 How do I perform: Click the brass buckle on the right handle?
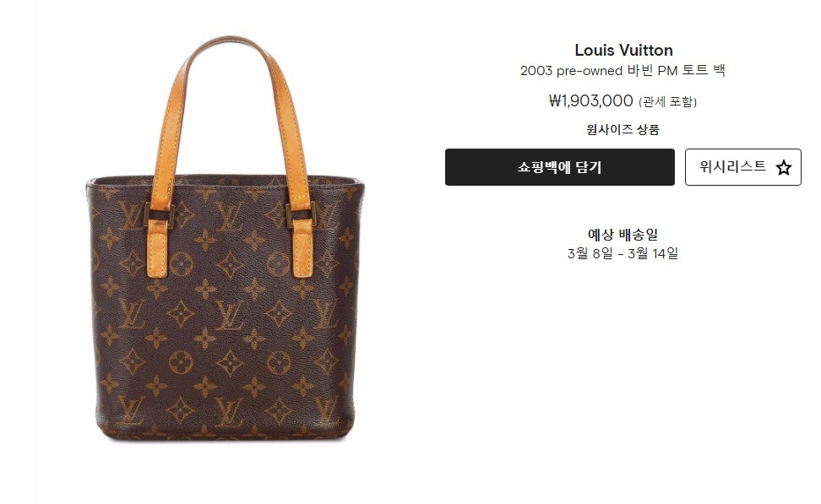click(x=300, y=215)
